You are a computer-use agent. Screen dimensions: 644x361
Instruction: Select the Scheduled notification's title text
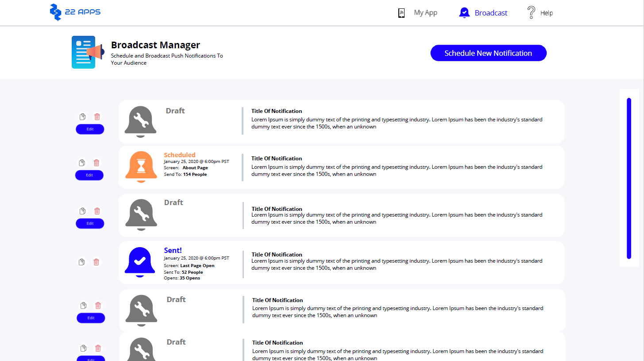click(x=277, y=158)
